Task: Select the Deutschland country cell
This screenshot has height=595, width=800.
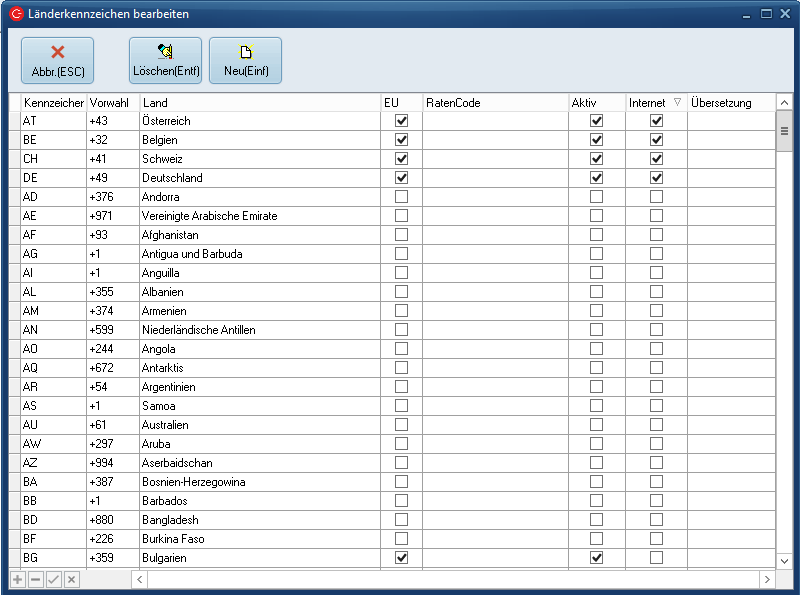Action: [260, 178]
